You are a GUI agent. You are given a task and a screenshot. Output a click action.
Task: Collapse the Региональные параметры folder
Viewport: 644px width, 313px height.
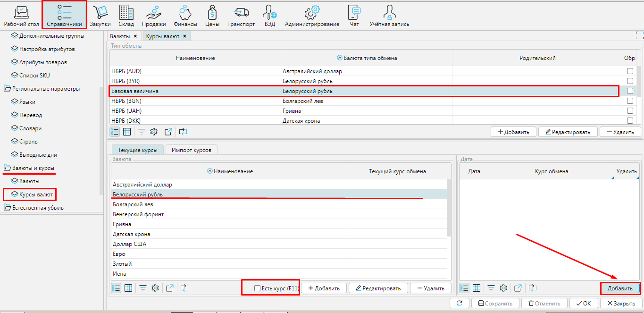pyautogui.click(x=8, y=89)
